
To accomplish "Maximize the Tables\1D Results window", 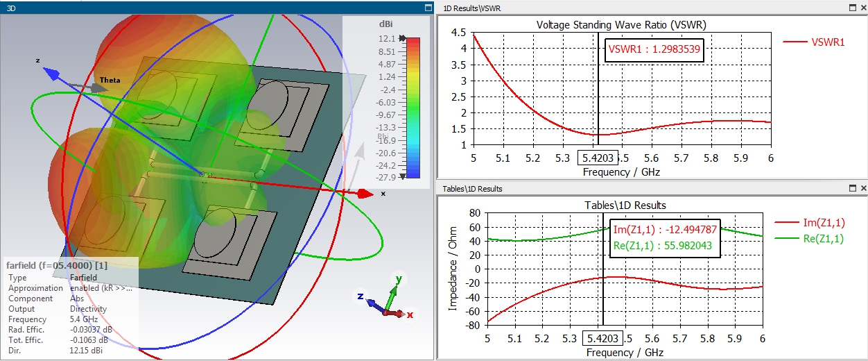I will [x=852, y=188].
